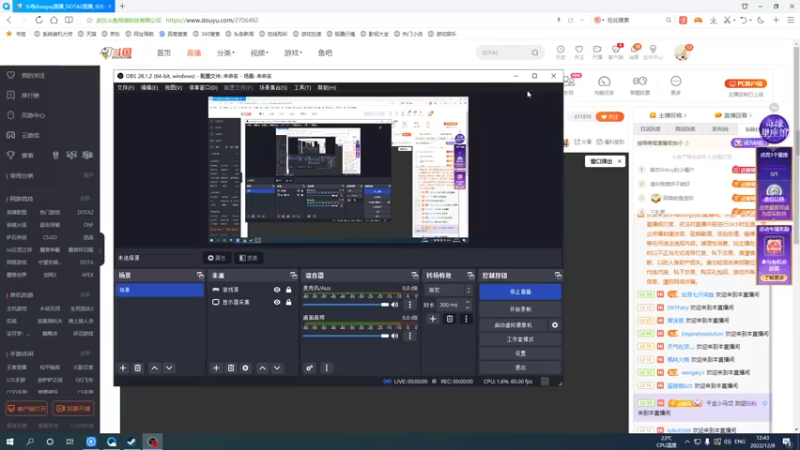
Task: Start the virtual camera
Action: click(x=513, y=325)
